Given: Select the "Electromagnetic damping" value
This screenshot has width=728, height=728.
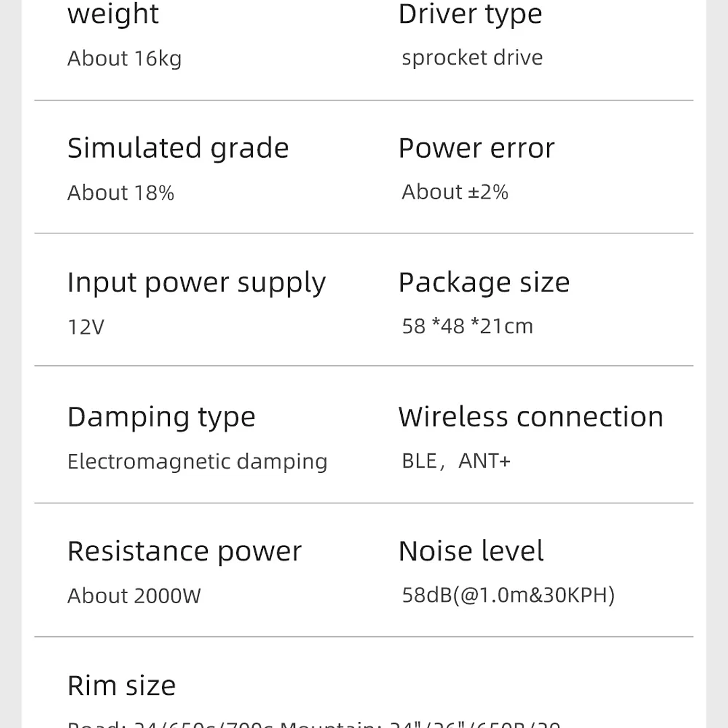Looking at the screenshot, I should point(197,461).
